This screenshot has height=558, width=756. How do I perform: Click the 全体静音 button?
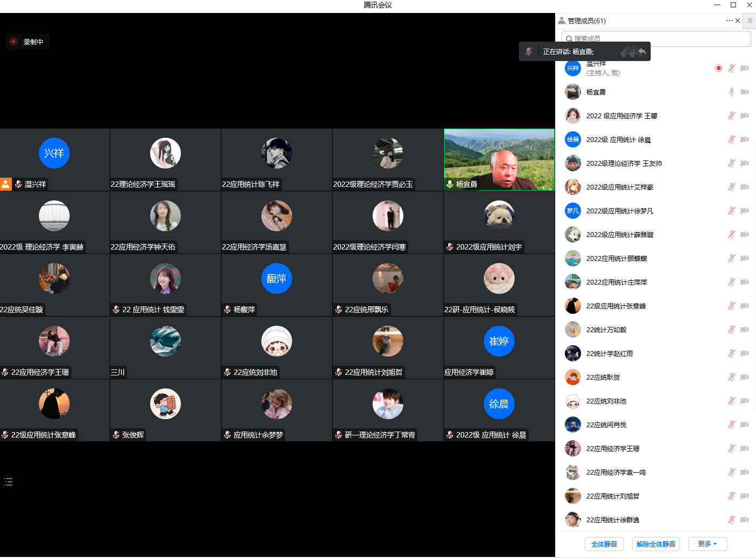604,544
